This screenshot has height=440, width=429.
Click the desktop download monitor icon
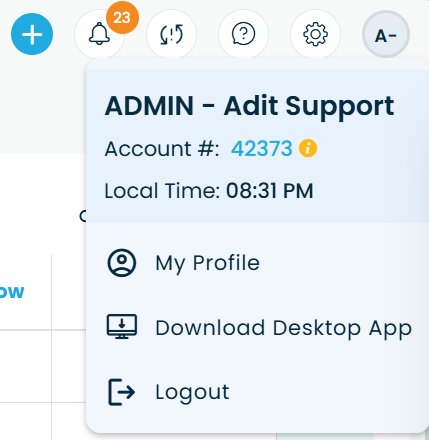[122, 327]
